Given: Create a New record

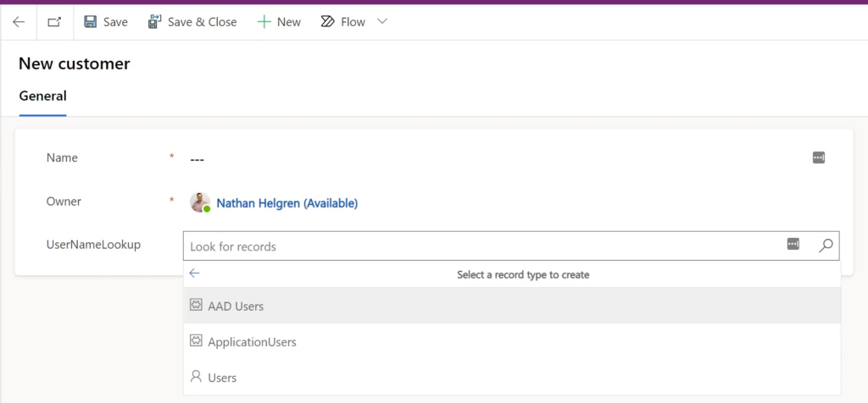Looking at the screenshot, I should tap(279, 22).
